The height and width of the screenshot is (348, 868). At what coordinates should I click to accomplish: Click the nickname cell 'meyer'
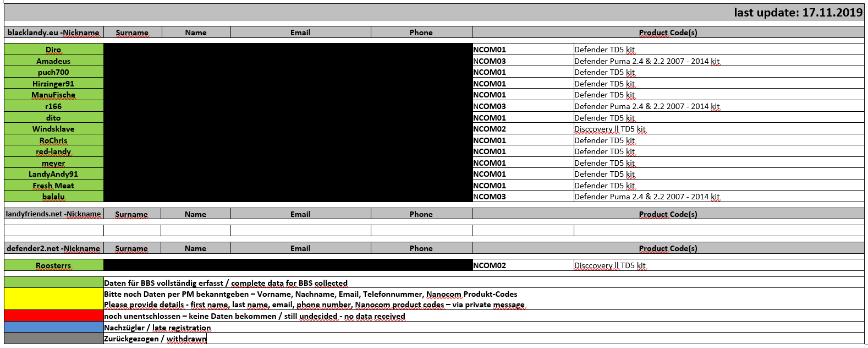(53, 163)
